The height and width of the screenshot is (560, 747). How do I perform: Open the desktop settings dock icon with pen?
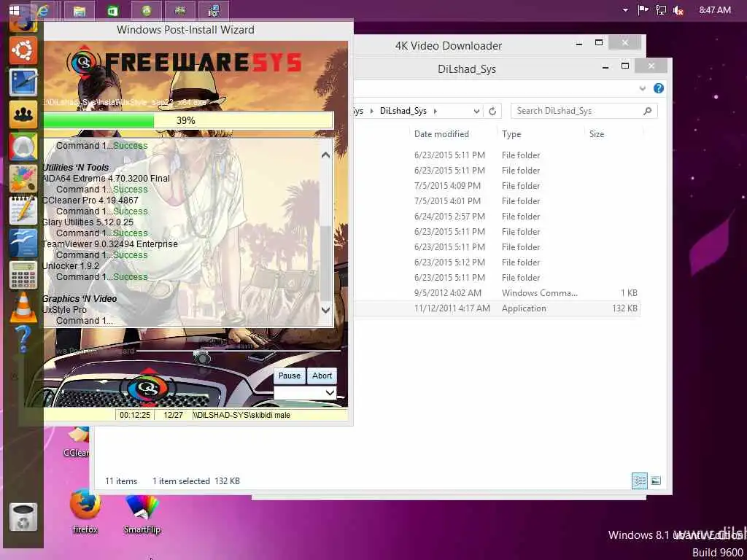tap(23, 82)
